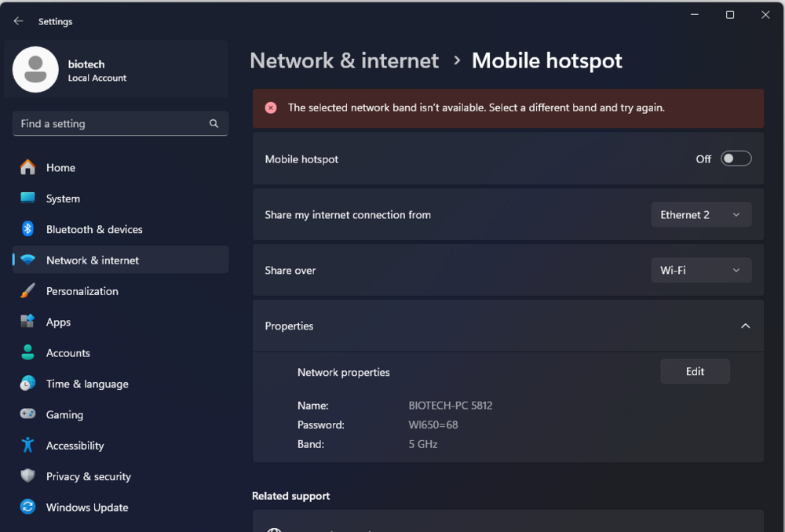Select the Personalization paintbrush icon
The image size is (785, 532).
point(28,291)
